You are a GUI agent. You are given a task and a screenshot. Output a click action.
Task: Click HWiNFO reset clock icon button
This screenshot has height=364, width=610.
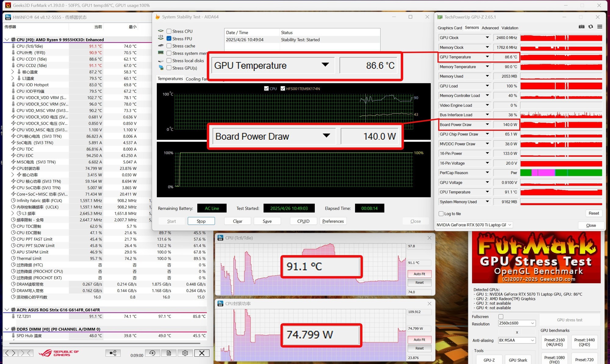coord(152,353)
